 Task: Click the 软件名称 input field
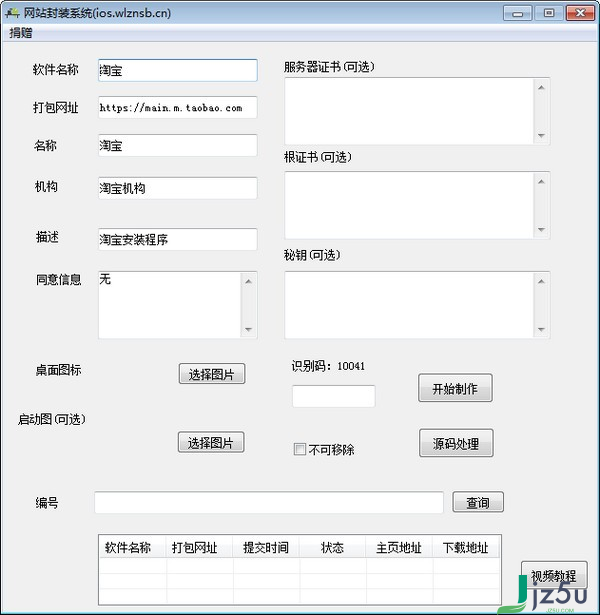tap(178, 70)
